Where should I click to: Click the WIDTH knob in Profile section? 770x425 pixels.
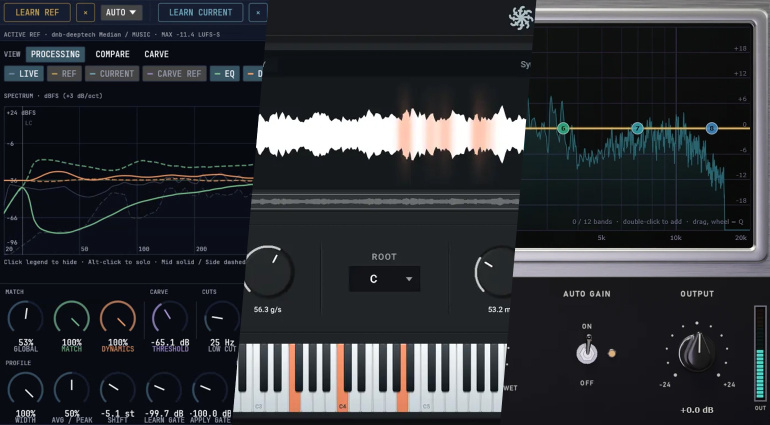pos(26,389)
